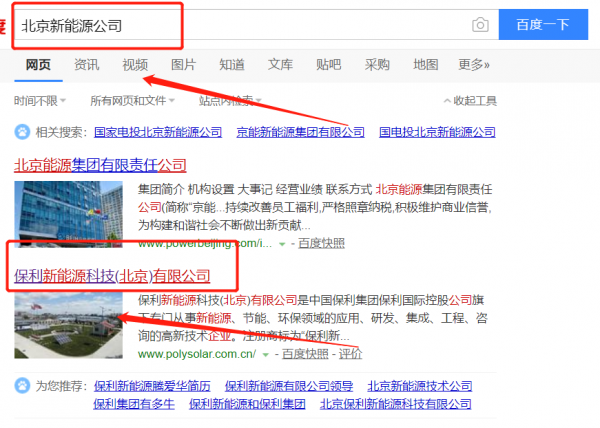Collapse search tools with 收起工具
This screenshot has height=428, width=600.
pyautogui.click(x=470, y=101)
